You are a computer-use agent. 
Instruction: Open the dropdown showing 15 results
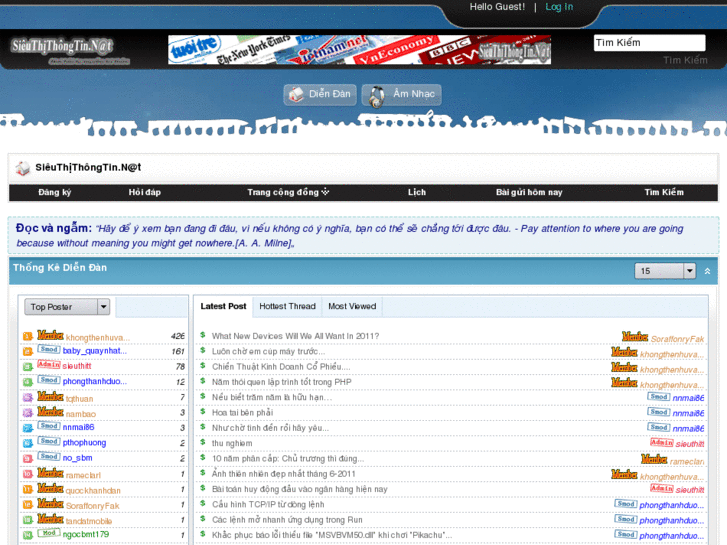pos(665,271)
